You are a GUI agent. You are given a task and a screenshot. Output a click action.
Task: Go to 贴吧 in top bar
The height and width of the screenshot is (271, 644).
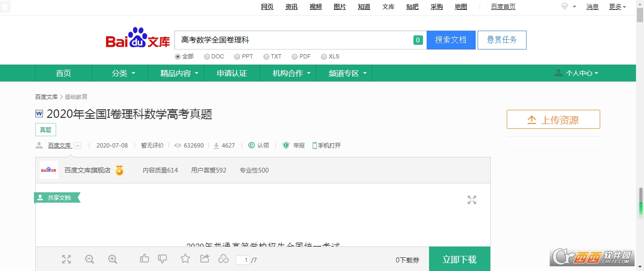click(413, 7)
